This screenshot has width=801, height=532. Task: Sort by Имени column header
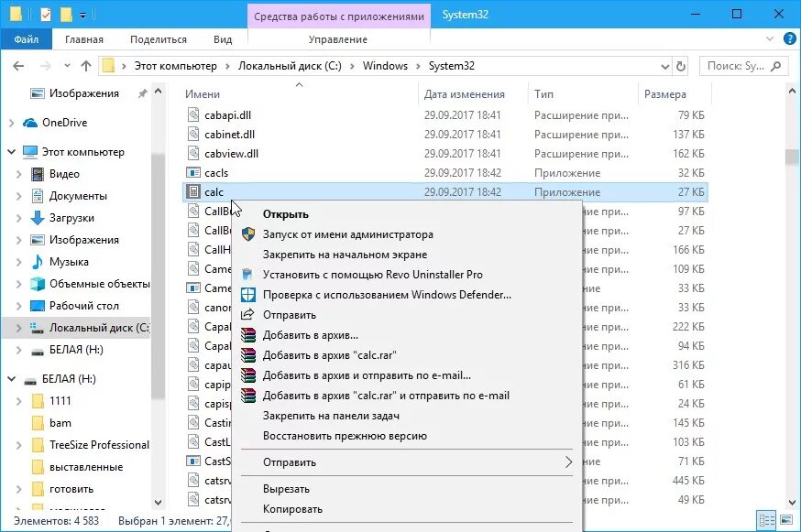(x=203, y=94)
